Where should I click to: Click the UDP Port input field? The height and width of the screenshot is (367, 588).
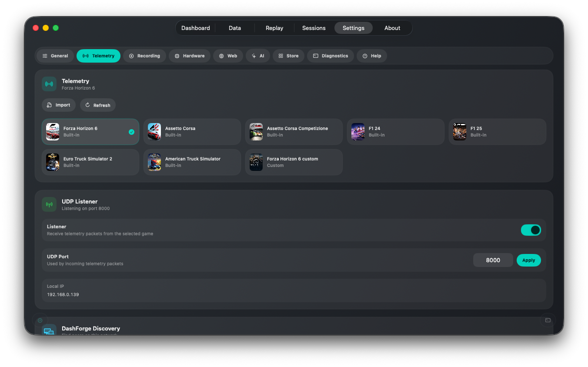pyautogui.click(x=493, y=260)
